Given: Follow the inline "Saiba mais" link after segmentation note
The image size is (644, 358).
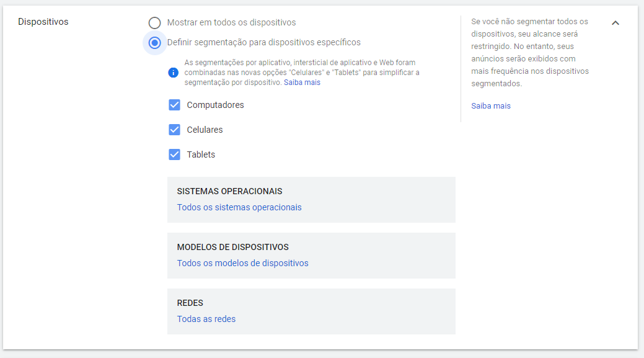Looking at the screenshot, I should coord(302,83).
